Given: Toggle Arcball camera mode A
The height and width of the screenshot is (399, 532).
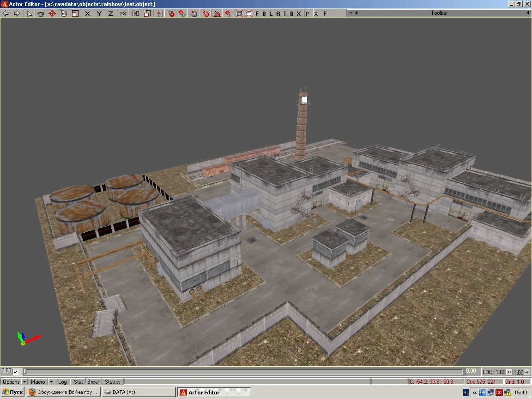Looking at the screenshot, I should click(316, 13).
